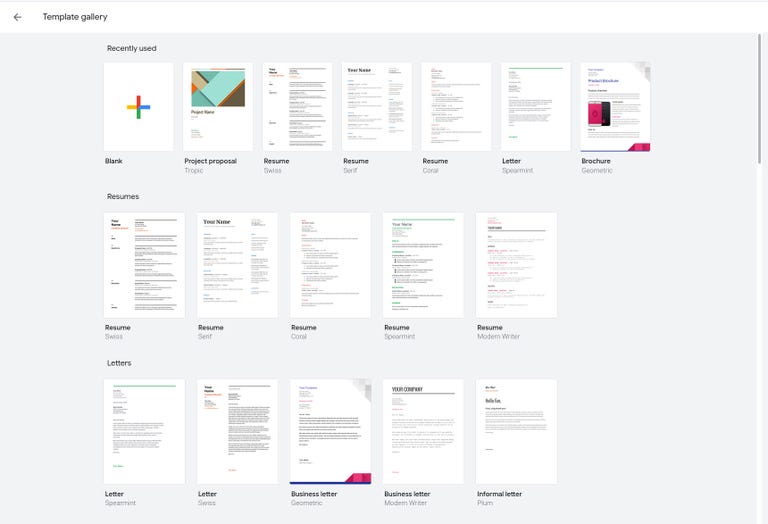This screenshot has height=524, width=768.
Task: Select recently used Resume Serif template
Action: point(377,107)
